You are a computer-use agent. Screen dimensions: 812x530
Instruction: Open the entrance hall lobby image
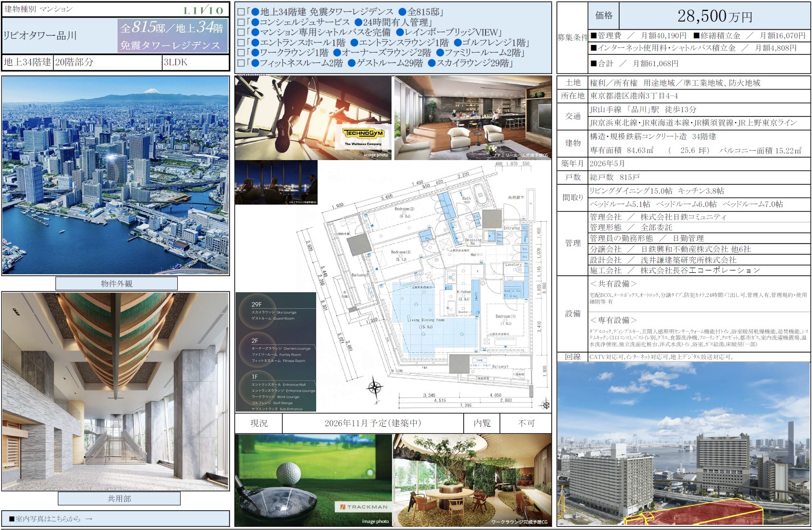(x=116, y=391)
